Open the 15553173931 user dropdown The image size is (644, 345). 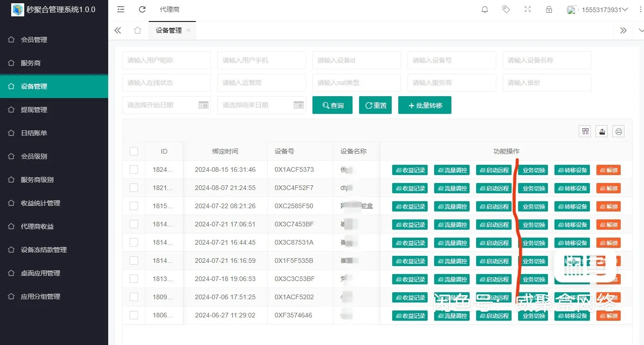(x=598, y=10)
